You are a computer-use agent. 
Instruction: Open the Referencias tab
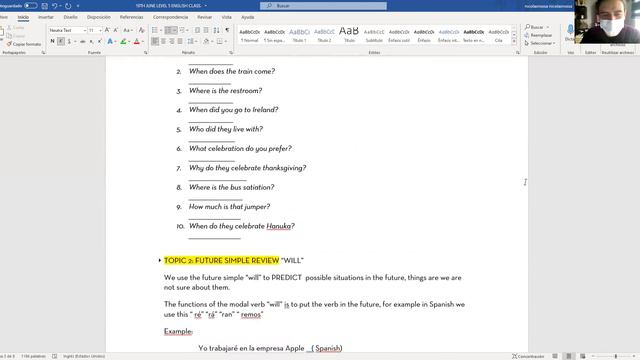[131, 17]
